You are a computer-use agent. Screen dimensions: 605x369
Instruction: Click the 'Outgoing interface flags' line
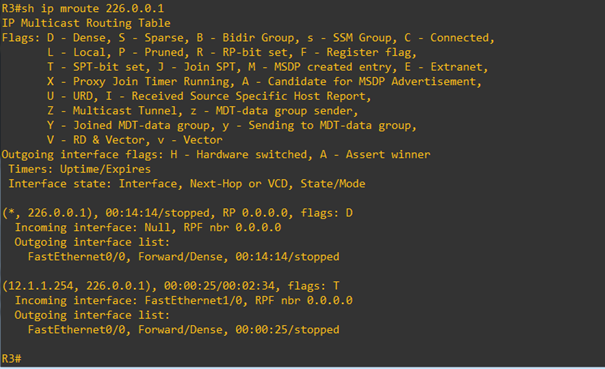[216, 155]
